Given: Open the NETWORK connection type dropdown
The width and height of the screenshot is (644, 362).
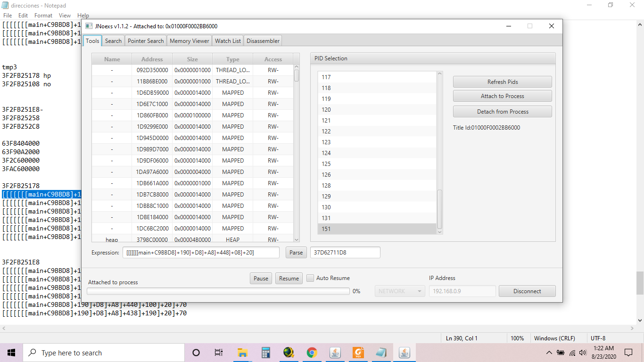Looking at the screenshot, I should pyautogui.click(x=400, y=291).
